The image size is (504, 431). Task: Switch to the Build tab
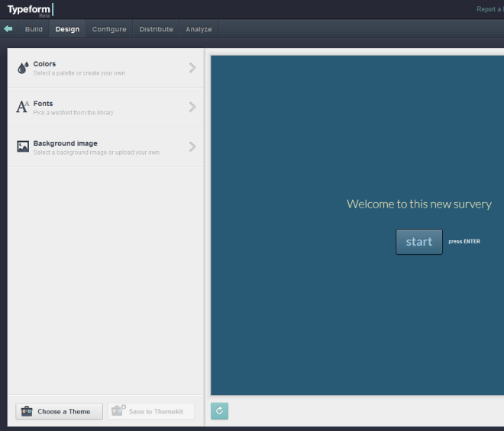tap(34, 30)
